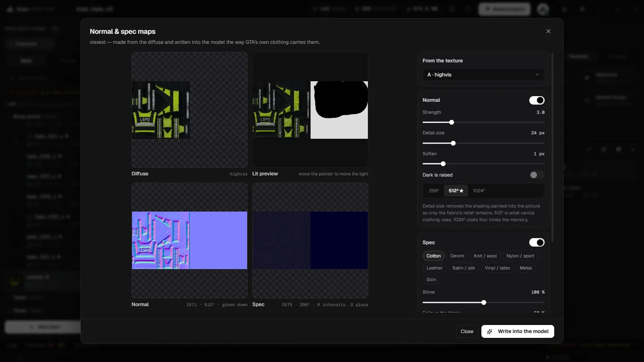Enable the 'Dark is raised' switch
This screenshot has height=362, width=644.
click(x=537, y=175)
